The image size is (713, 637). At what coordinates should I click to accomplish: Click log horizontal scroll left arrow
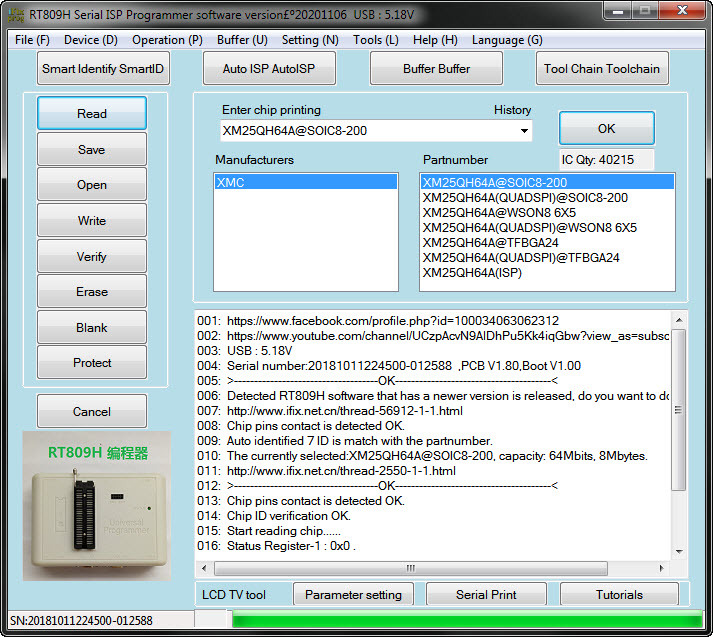[204, 568]
